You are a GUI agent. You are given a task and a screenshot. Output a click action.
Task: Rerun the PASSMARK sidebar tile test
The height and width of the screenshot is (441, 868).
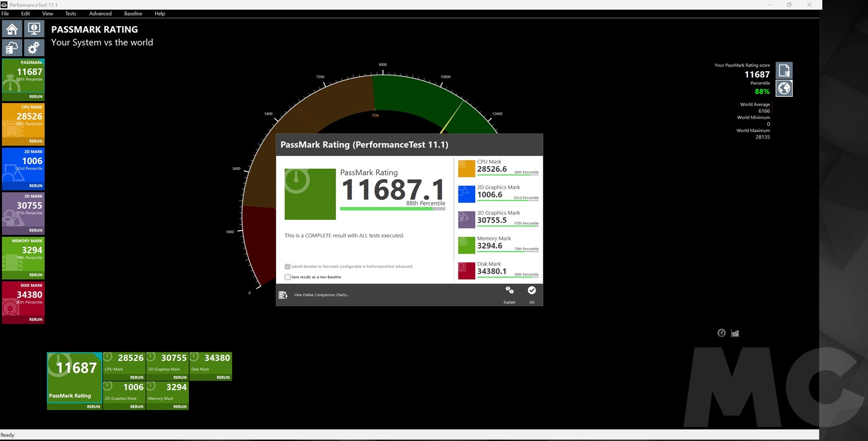35,96
